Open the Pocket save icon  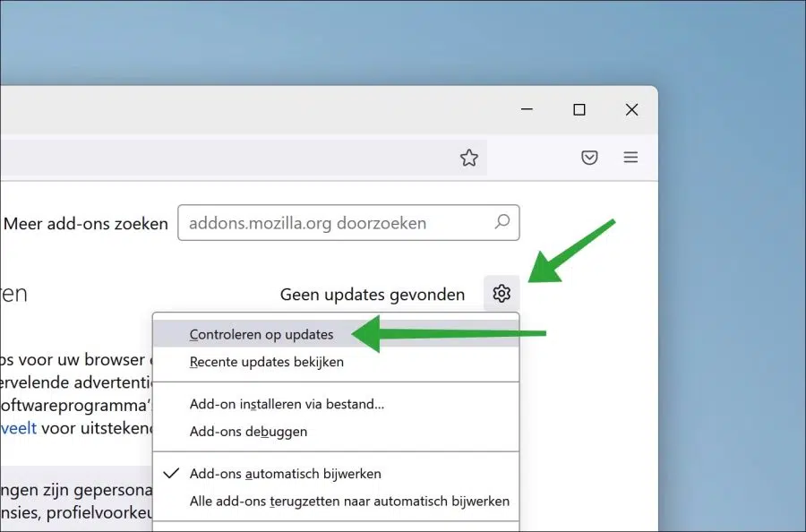tap(589, 158)
